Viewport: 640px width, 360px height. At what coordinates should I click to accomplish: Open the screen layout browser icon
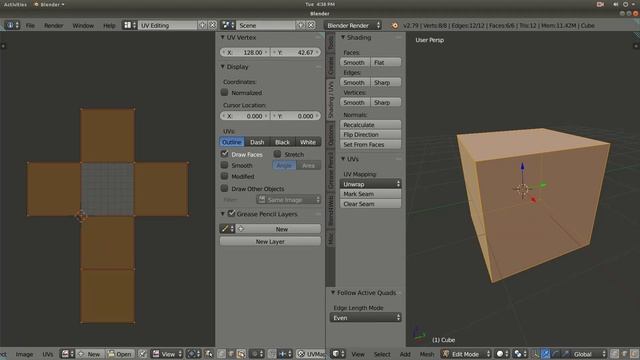130,25
